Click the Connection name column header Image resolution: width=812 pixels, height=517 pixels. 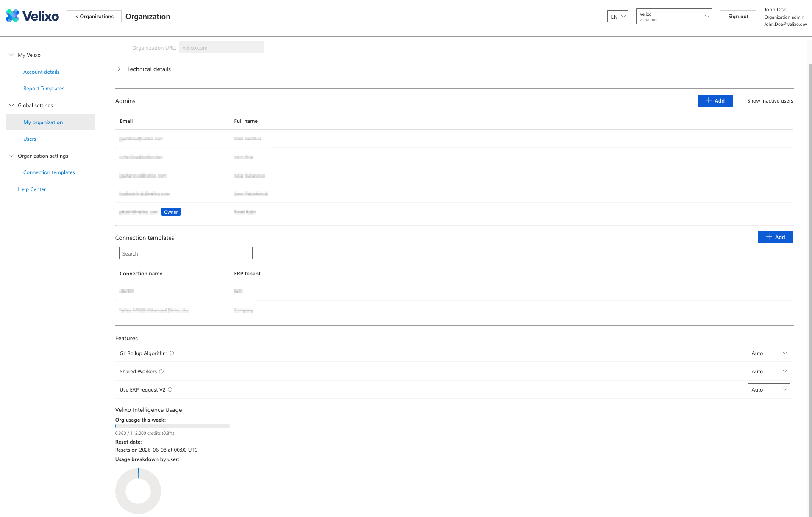tap(141, 273)
